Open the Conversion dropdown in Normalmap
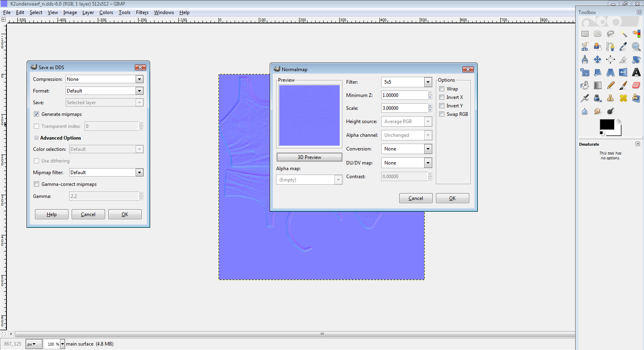This screenshot has height=350, width=644. [407, 149]
